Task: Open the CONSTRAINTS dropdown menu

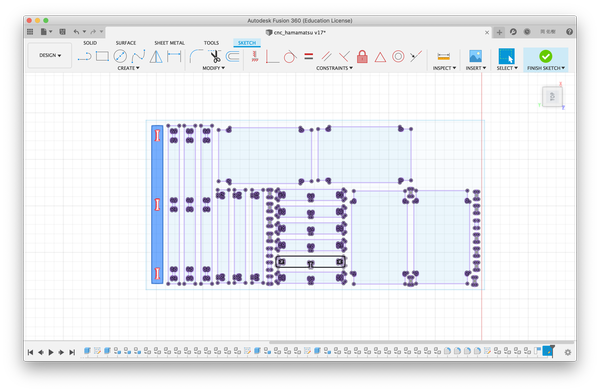Action: [334, 68]
